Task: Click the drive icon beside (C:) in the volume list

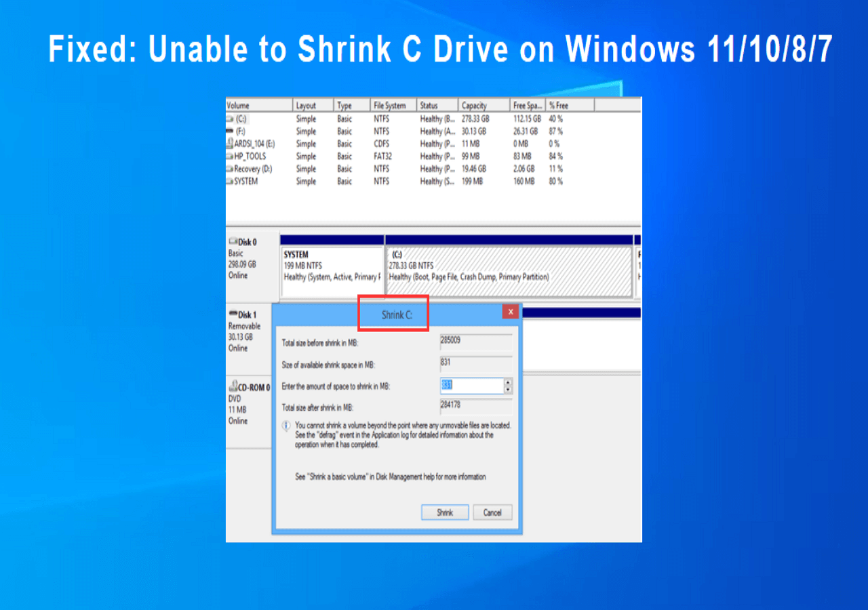Action: (230, 119)
